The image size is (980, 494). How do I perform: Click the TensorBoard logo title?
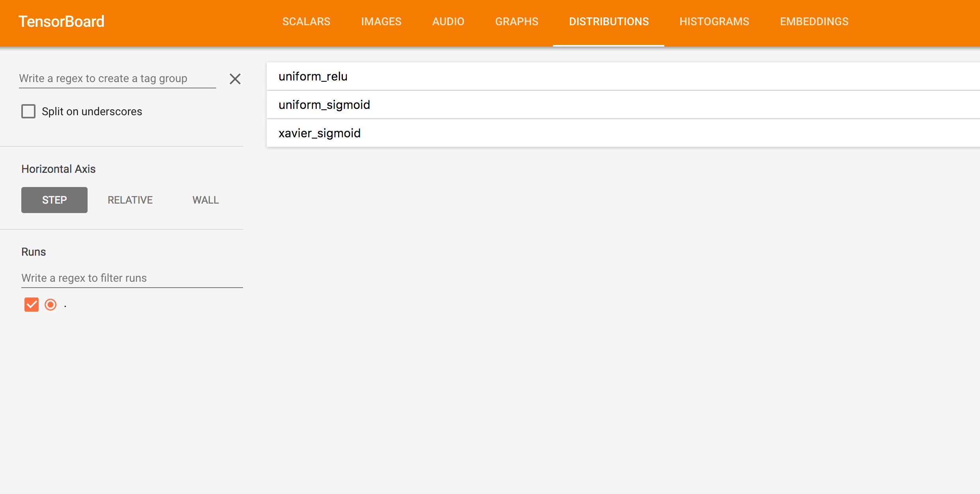click(62, 22)
